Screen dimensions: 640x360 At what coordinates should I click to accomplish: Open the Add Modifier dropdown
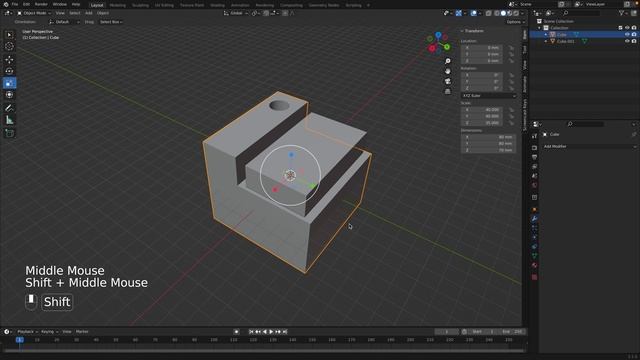pos(589,146)
